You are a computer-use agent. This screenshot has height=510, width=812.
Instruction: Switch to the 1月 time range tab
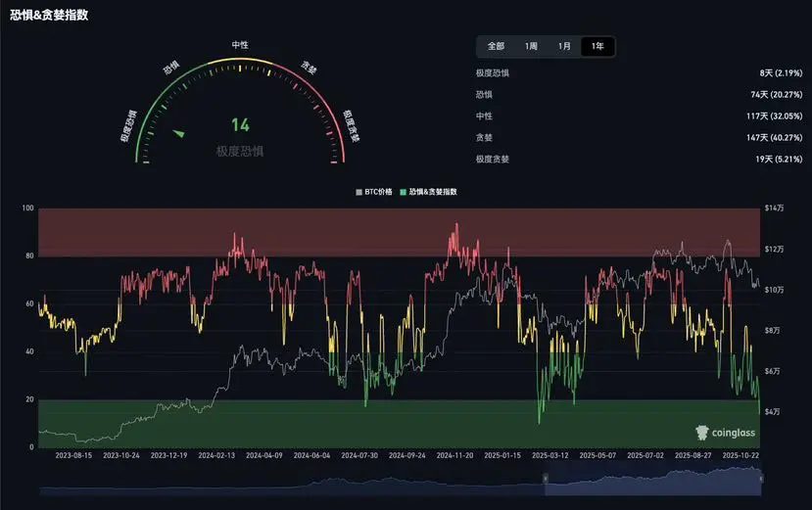click(x=564, y=46)
